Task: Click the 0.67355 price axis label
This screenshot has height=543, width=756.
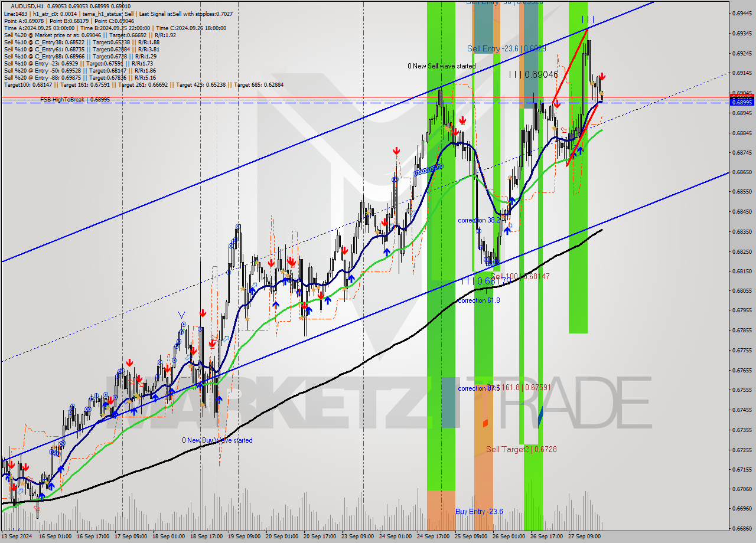Action: [742, 430]
